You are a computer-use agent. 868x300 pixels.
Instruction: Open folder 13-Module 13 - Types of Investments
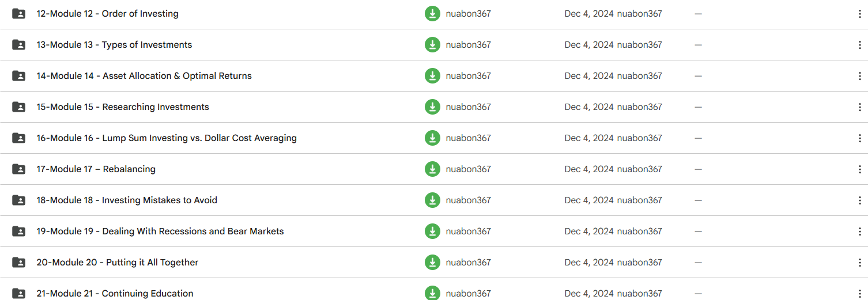pyautogui.click(x=114, y=45)
